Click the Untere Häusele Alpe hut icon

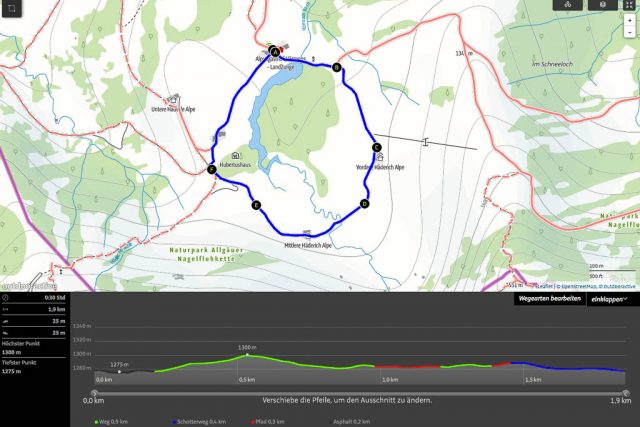(x=176, y=100)
